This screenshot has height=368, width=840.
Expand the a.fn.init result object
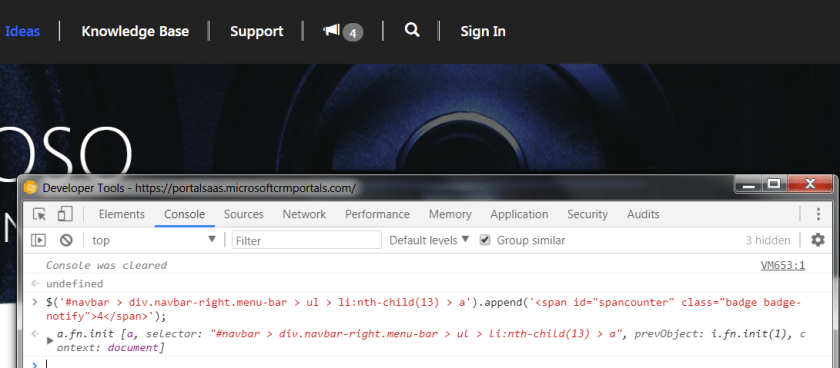pos(50,340)
